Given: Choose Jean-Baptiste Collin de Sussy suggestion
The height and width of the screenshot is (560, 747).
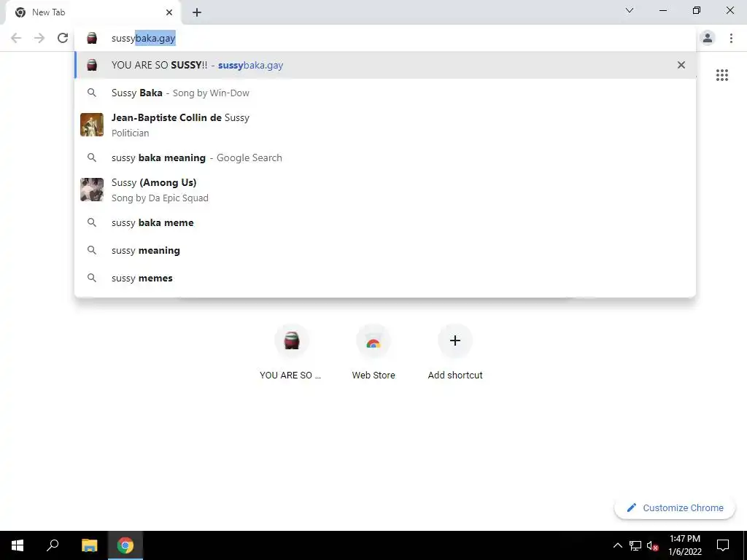Looking at the screenshot, I should click(x=385, y=125).
